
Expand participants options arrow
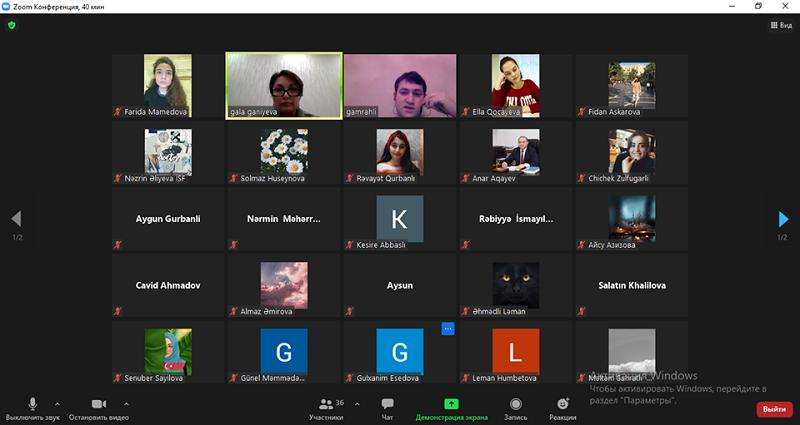pos(357,404)
